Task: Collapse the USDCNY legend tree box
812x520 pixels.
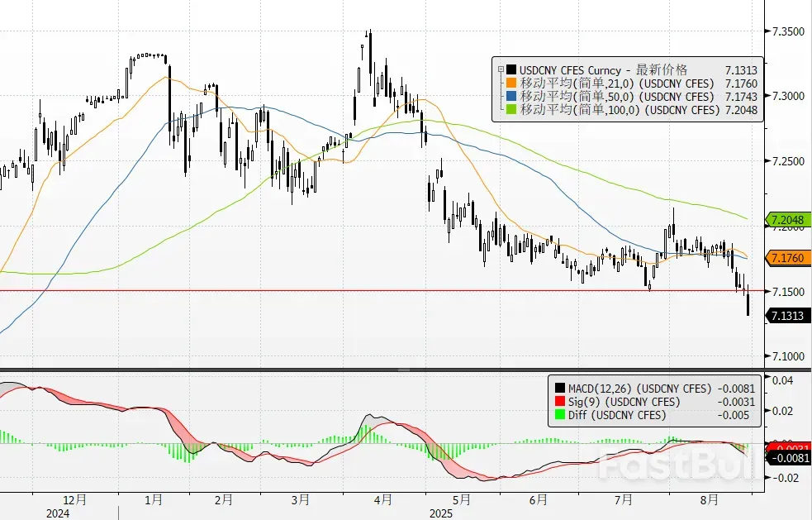Action: 499,70
